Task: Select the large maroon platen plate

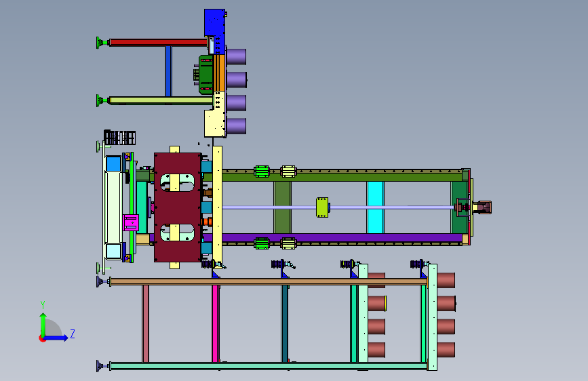Action: [178, 207]
